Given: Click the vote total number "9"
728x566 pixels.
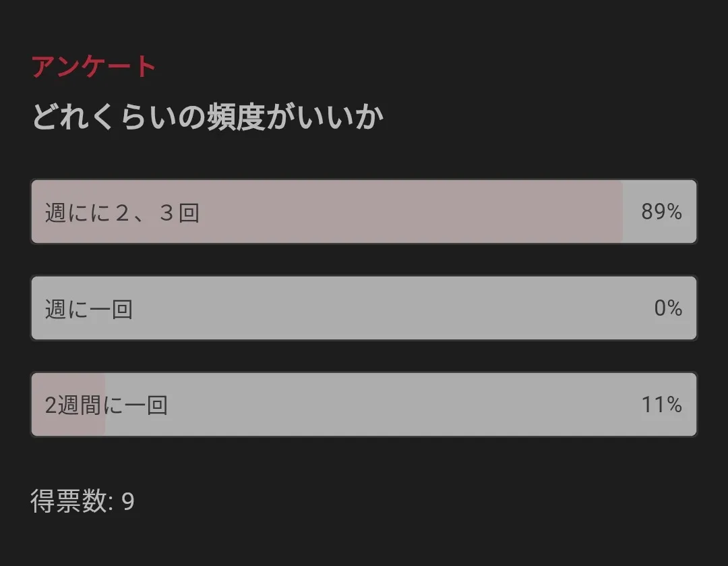Looking at the screenshot, I should [x=128, y=502].
